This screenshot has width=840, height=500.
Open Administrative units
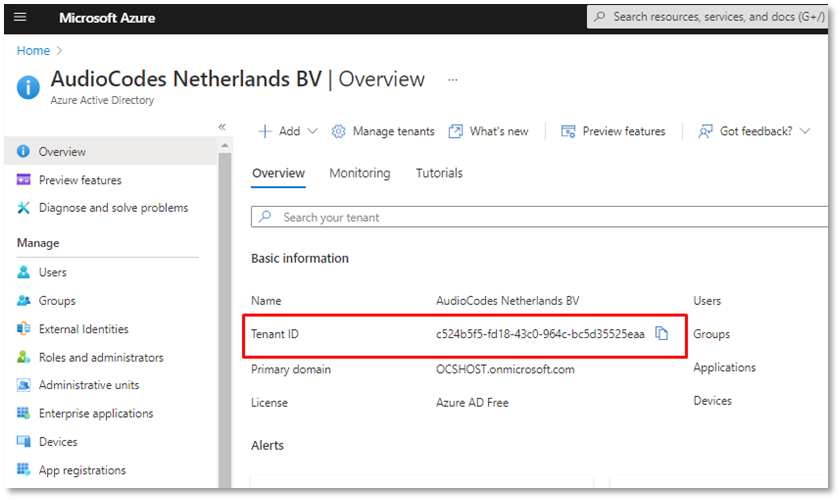point(89,385)
